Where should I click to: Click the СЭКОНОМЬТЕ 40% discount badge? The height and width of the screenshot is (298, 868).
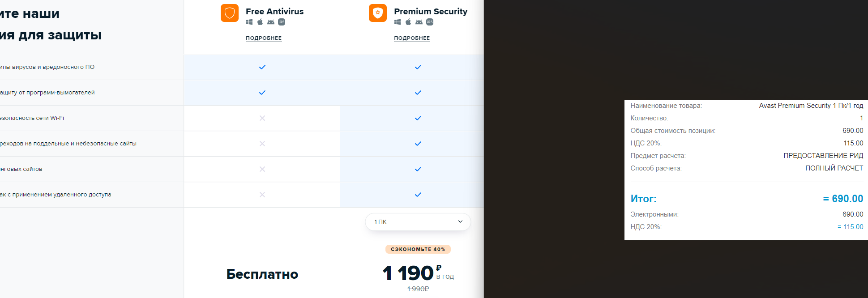click(418, 249)
